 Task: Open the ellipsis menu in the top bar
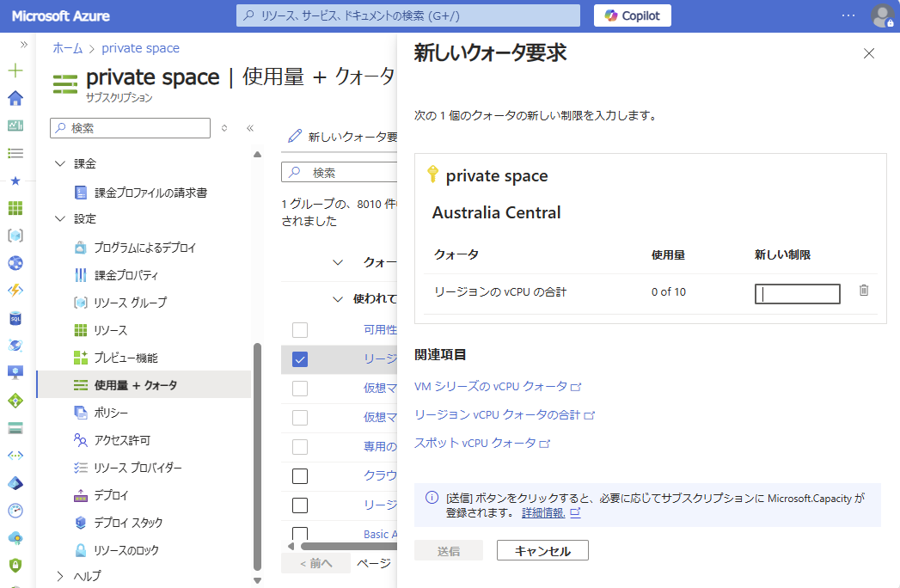[848, 15]
